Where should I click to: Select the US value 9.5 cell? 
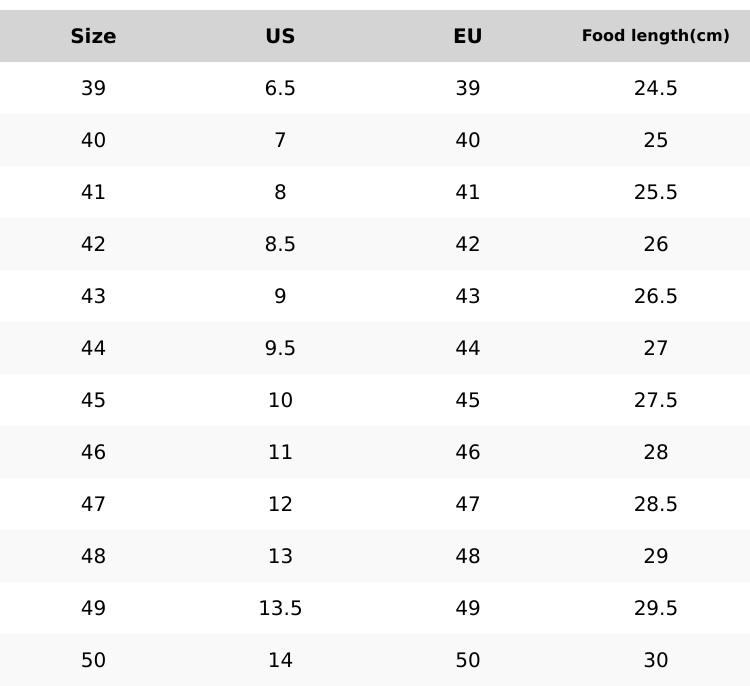[x=280, y=348]
